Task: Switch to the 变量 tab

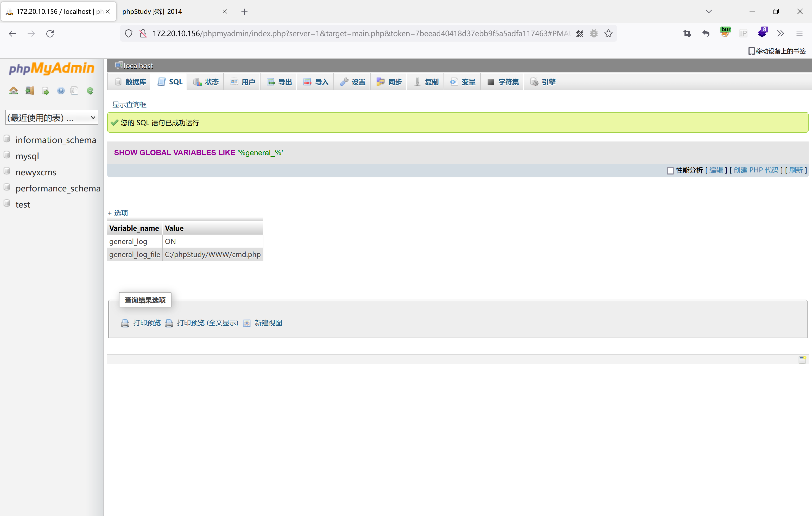Action: 462,82
